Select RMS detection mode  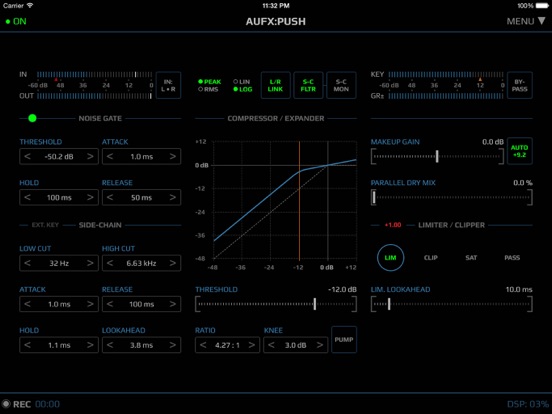208,89
